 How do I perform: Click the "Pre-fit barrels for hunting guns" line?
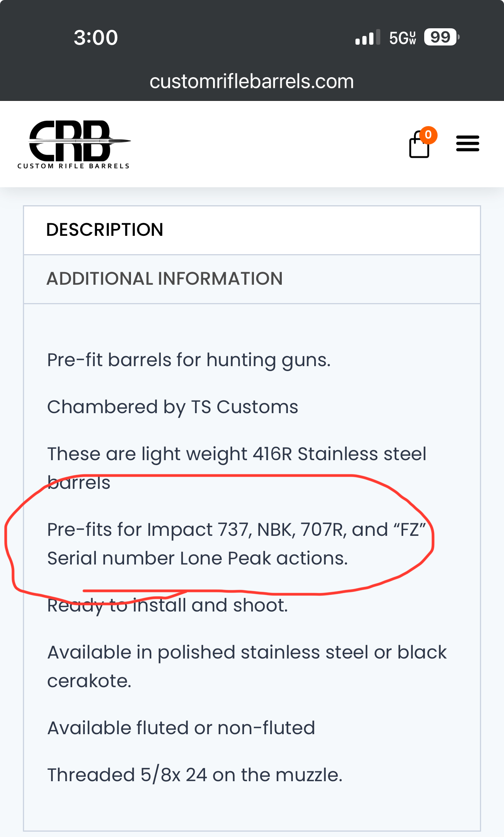[189, 360]
